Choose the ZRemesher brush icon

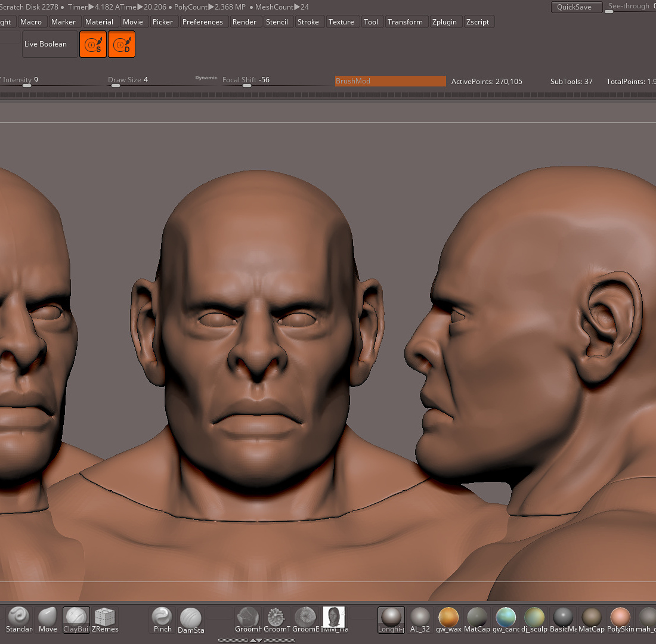point(105,620)
